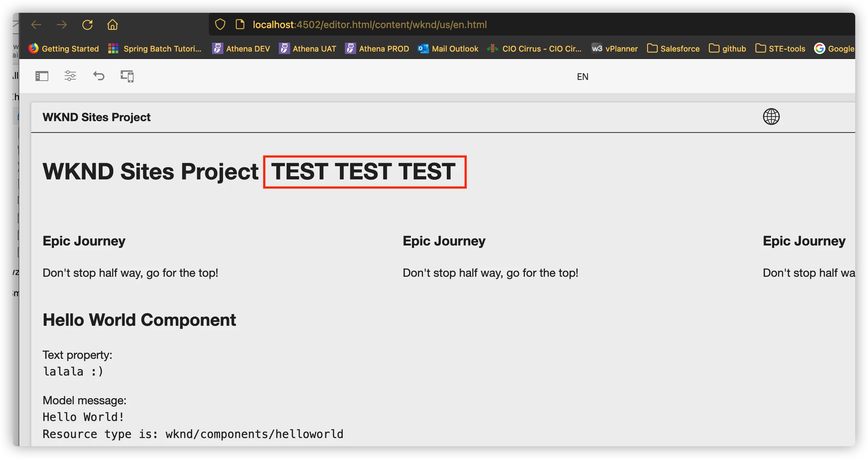
Task: Open the page information settings icon
Action: click(x=70, y=76)
